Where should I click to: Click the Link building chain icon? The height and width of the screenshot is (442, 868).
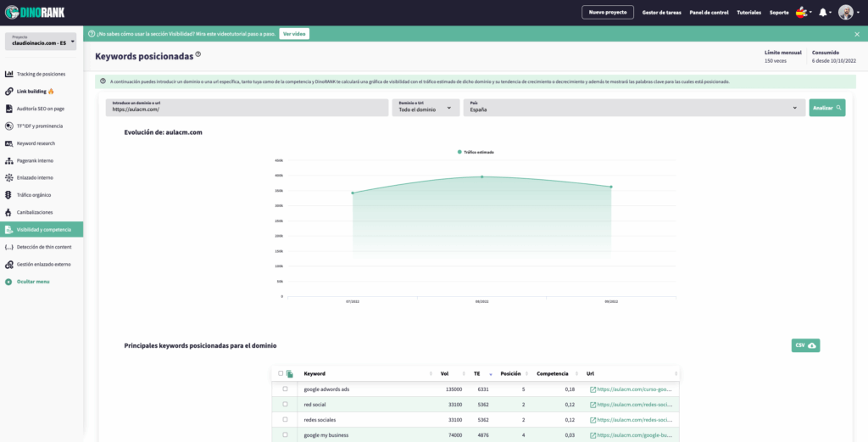pos(8,92)
